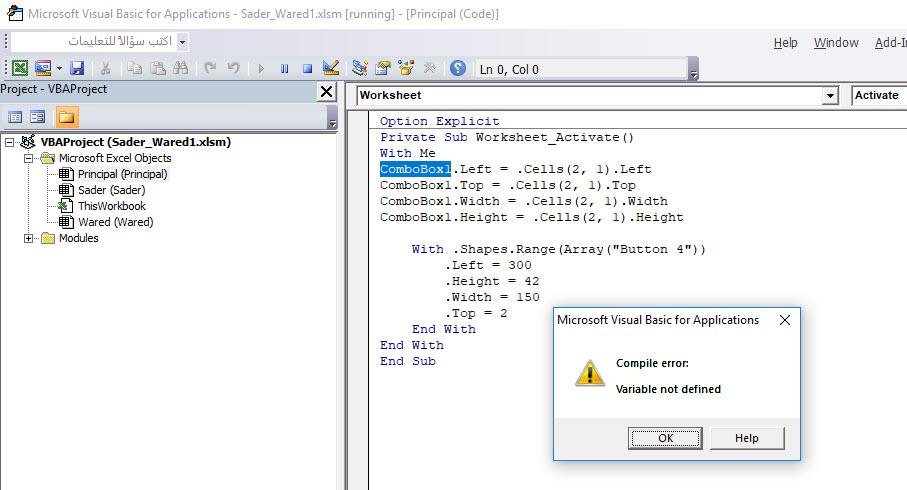Screen dimensions: 907x490
Task: Save the project with the floppy disk icon
Action: pyautogui.click(x=78, y=68)
